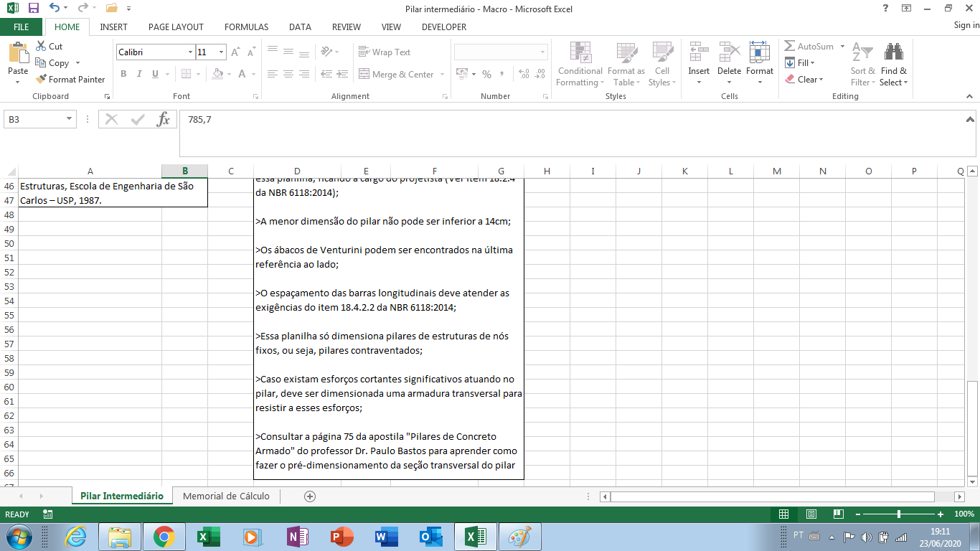Increase font size with large A icon
The height and width of the screenshot is (551, 980).
(x=236, y=52)
